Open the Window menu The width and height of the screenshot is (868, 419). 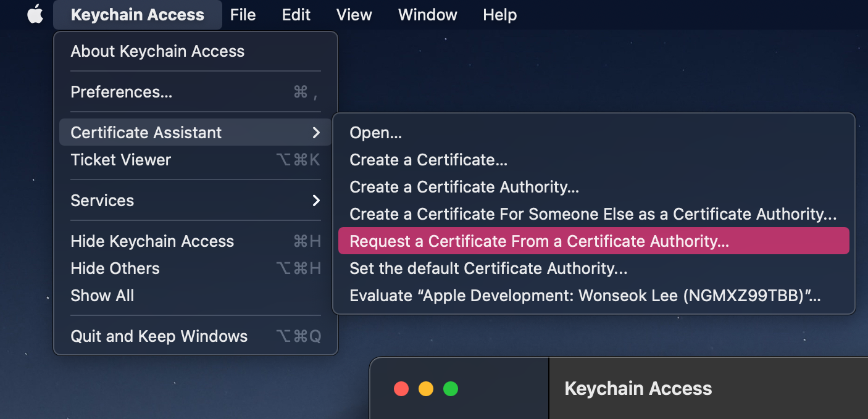pos(428,15)
